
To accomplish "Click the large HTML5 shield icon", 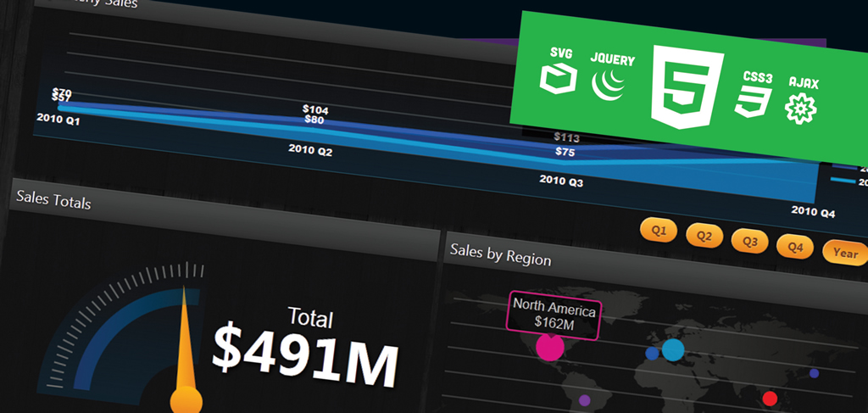I will [x=686, y=88].
